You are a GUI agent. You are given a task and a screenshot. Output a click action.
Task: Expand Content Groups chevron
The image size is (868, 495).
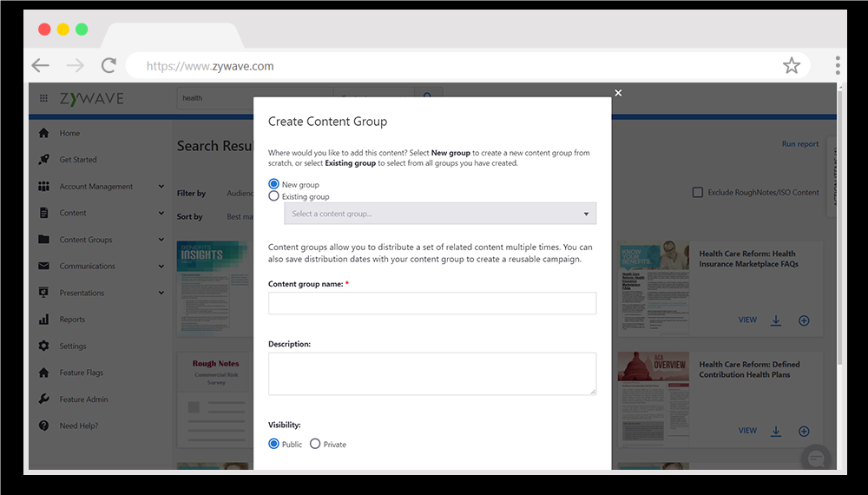click(161, 239)
